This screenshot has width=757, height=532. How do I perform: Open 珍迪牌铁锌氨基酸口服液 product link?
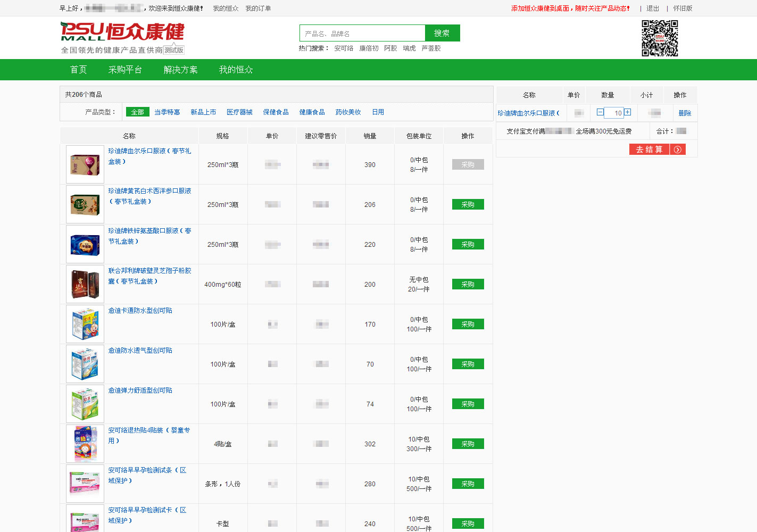[x=149, y=236]
